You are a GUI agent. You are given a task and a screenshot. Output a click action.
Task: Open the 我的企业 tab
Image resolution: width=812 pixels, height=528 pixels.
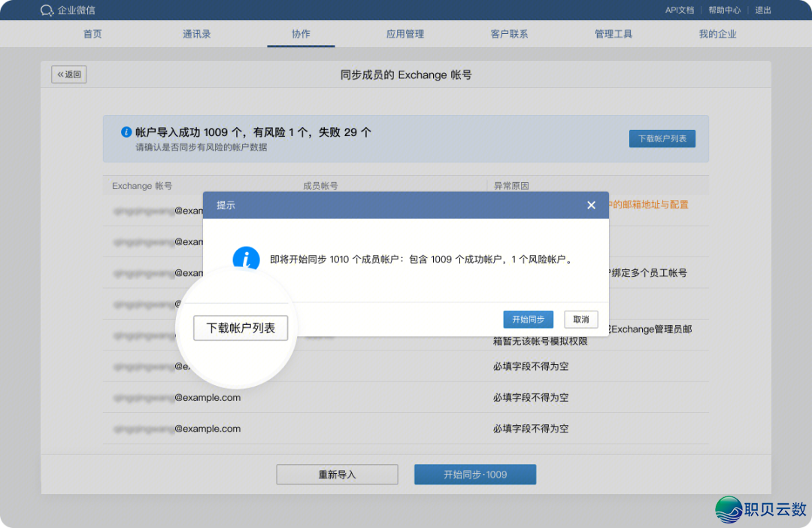pos(717,33)
